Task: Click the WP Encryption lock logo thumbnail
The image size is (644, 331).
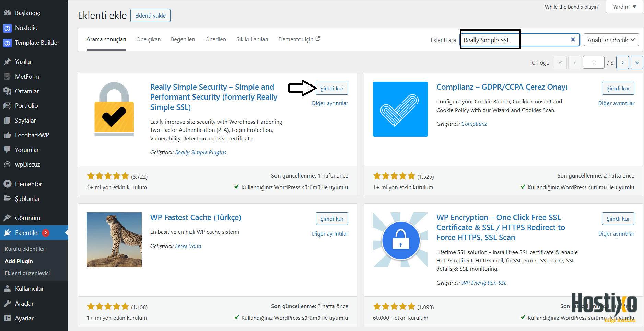Action: [400, 240]
